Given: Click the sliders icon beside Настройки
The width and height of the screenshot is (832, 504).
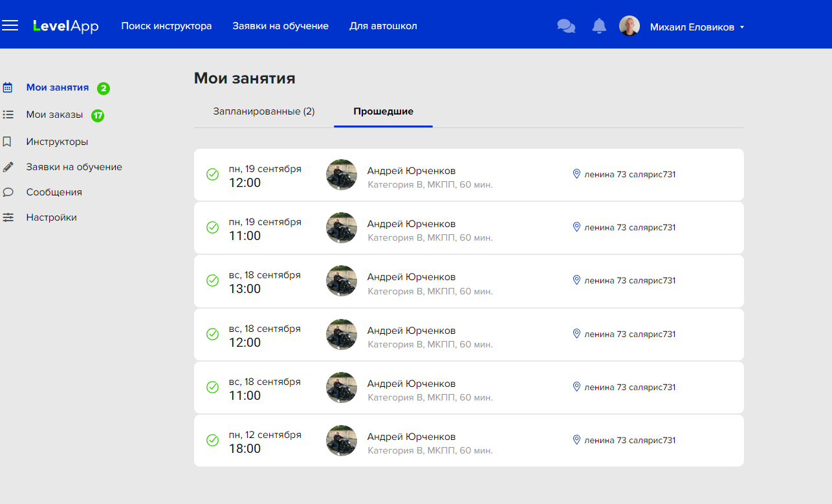Looking at the screenshot, I should click(8, 217).
